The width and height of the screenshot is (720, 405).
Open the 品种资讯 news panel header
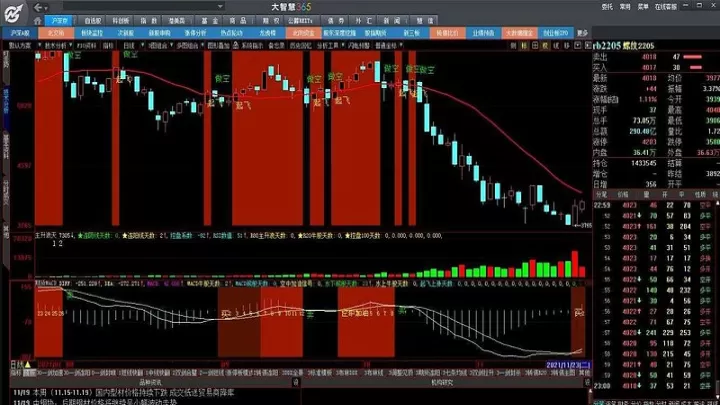(150, 382)
